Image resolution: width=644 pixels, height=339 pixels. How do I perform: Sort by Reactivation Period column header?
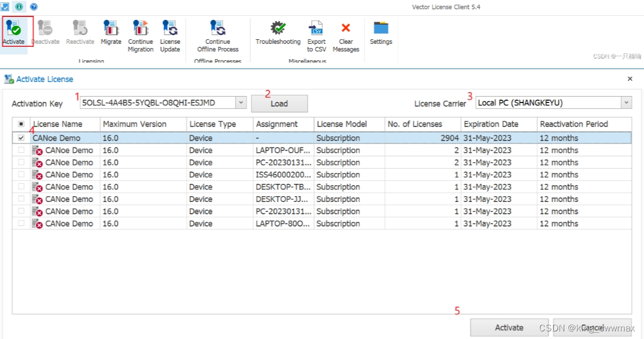584,124
